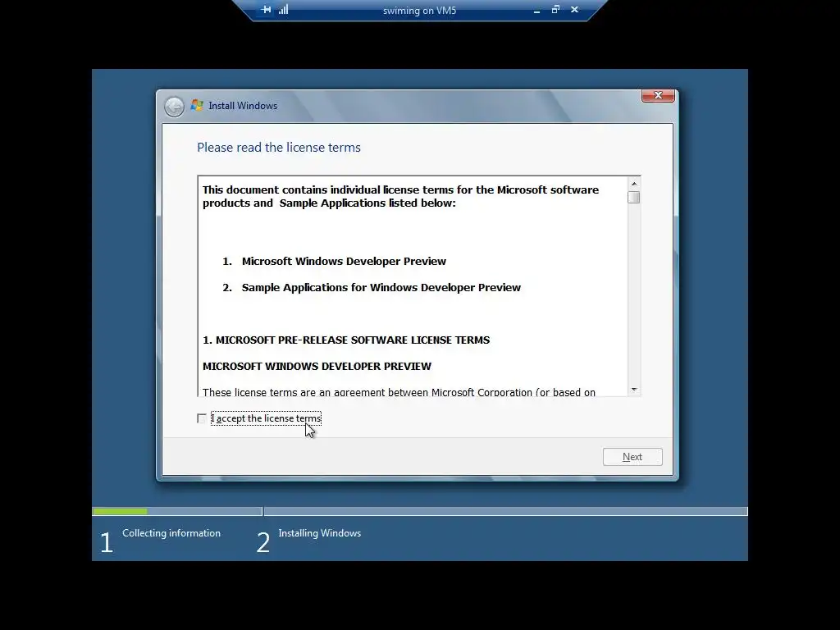Click the Next button
Viewport: 840px width, 630px height.
pos(632,457)
